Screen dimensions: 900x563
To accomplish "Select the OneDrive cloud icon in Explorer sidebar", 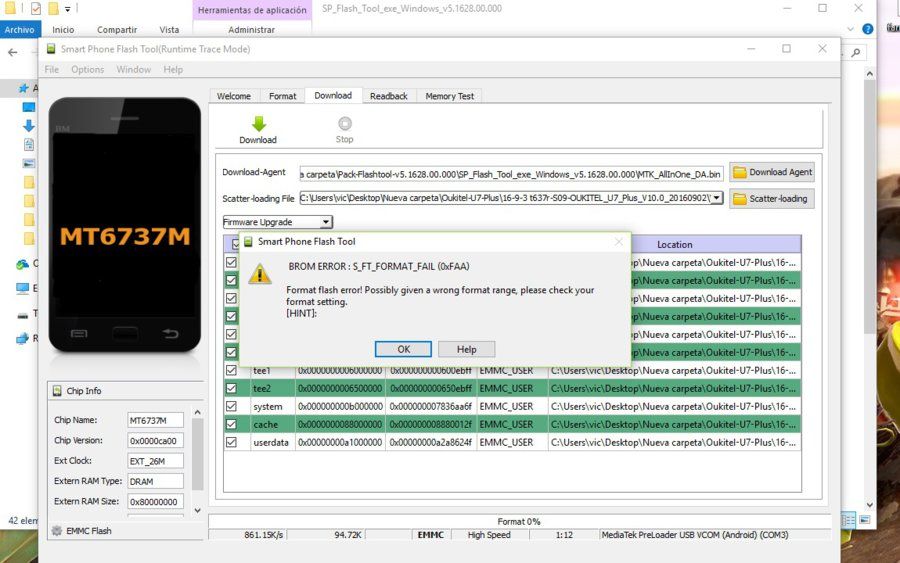I will (x=22, y=264).
